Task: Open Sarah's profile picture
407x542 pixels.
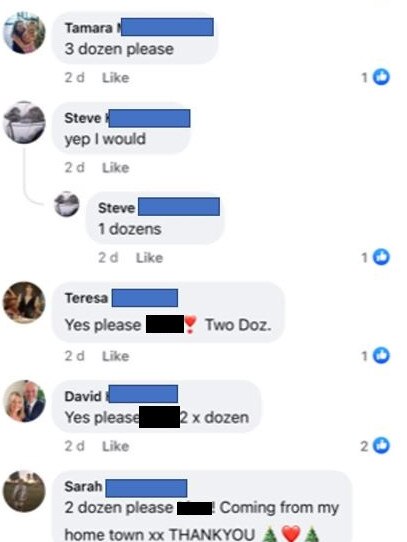Action: 24,491
